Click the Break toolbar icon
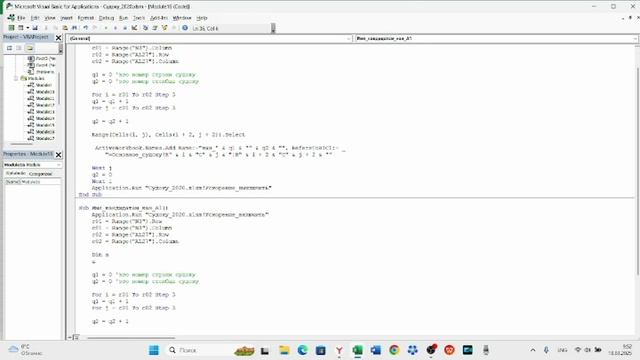This screenshot has width=640, height=360. (116, 28)
